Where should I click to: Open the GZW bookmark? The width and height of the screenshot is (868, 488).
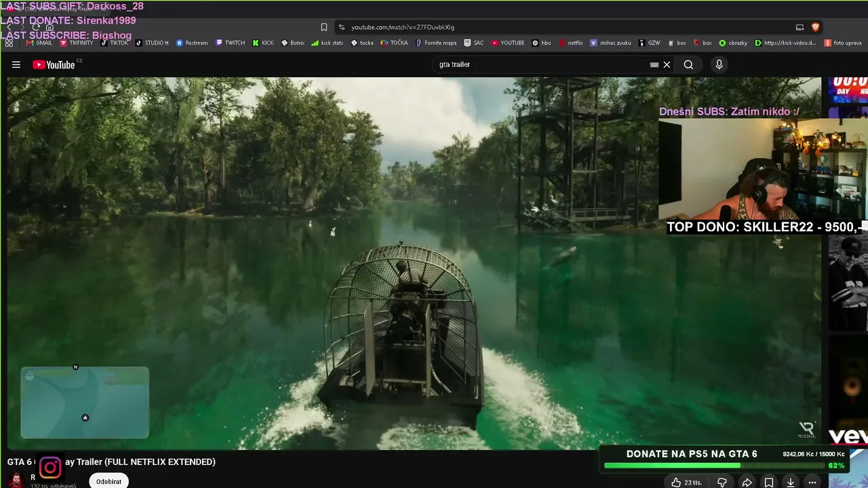[649, 43]
